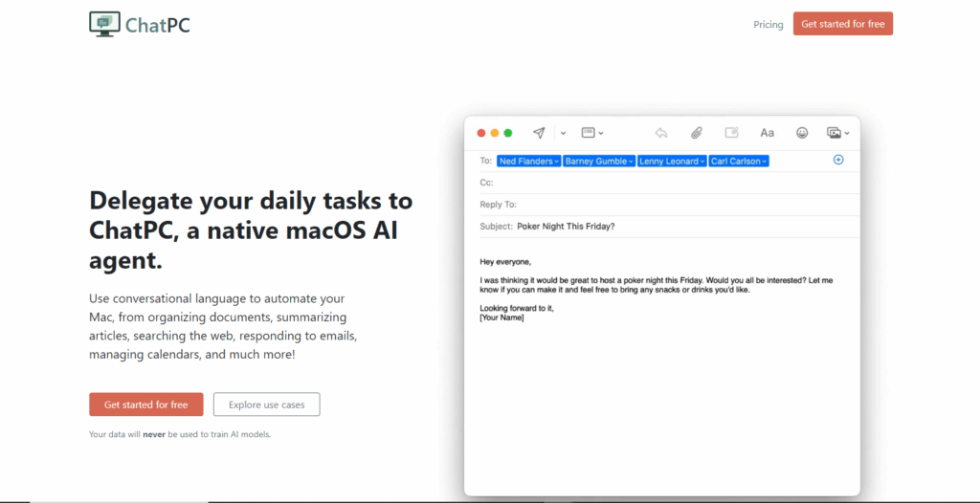Image resolution: width=980 pixels, height=503 pixels.
Task: Open the Aa text format options
Action: 767,133
